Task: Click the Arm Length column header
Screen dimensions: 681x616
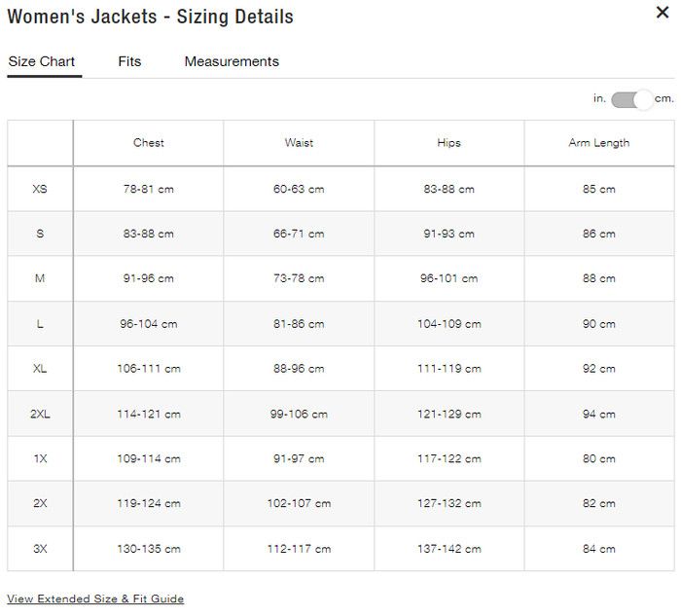Action: point(598,143)
